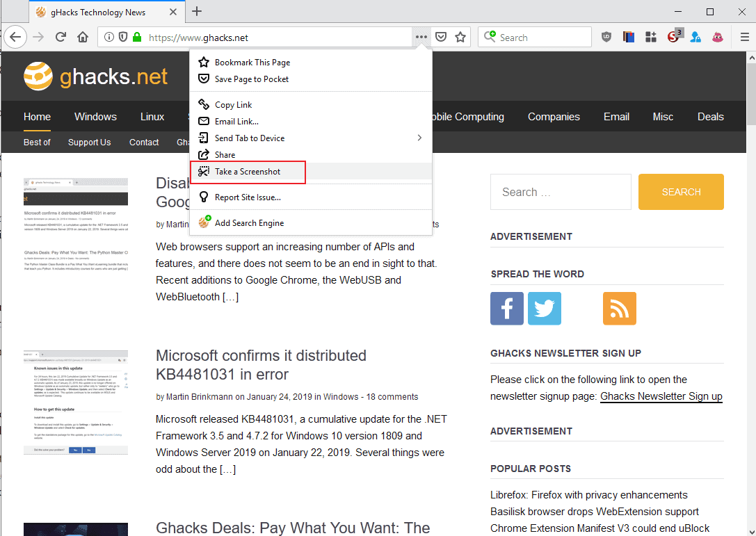
Task: Select the gHacks Technology News tab
Action: [x=107, y=12]
